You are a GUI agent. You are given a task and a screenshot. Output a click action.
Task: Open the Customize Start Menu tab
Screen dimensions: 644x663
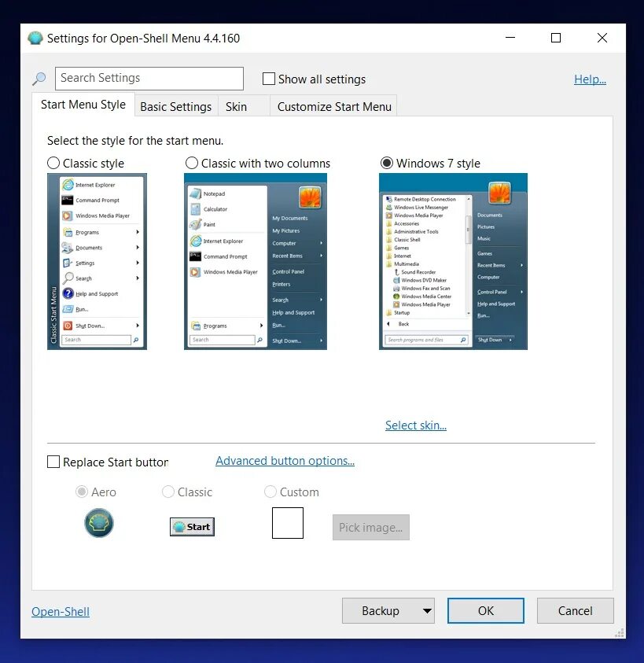click(333, 106)
